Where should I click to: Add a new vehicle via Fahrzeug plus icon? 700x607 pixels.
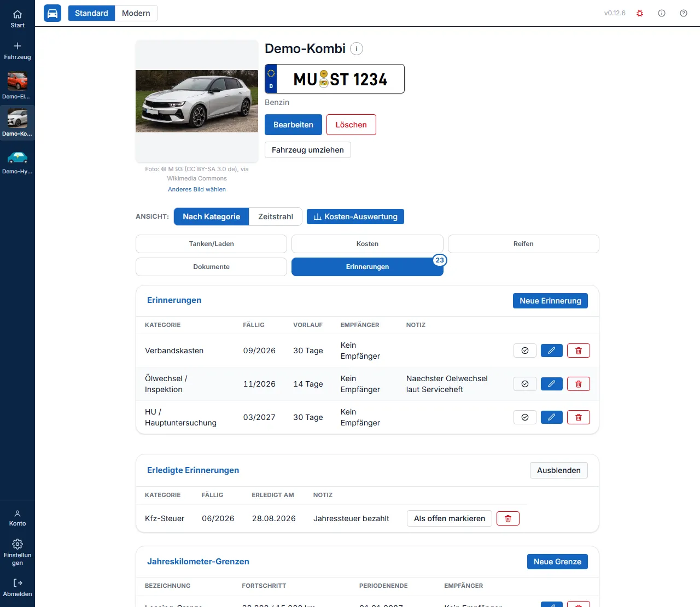[17, 51]
